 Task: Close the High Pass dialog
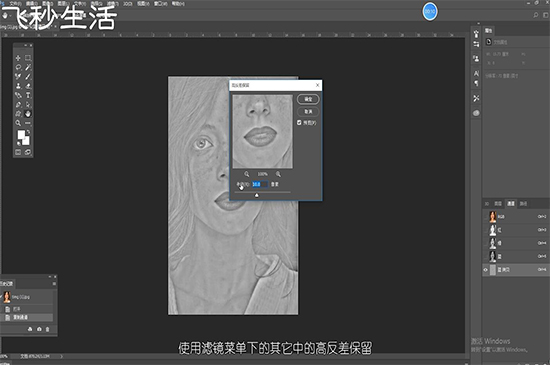click(x=317, y=85)
